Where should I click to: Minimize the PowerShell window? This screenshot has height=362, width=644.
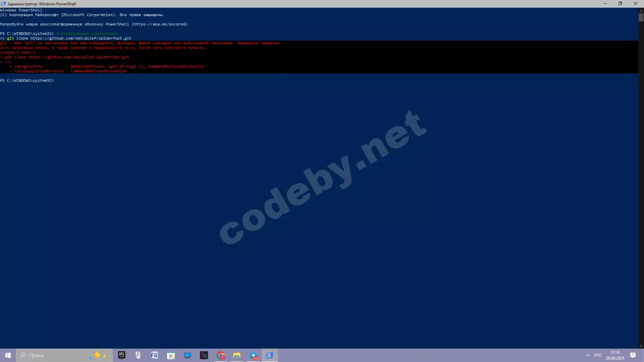(605, 4)
